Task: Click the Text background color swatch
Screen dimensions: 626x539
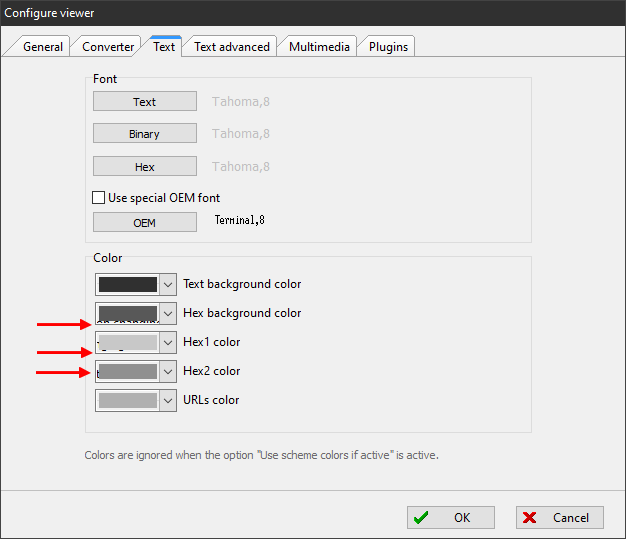Action: pos(128,285)
